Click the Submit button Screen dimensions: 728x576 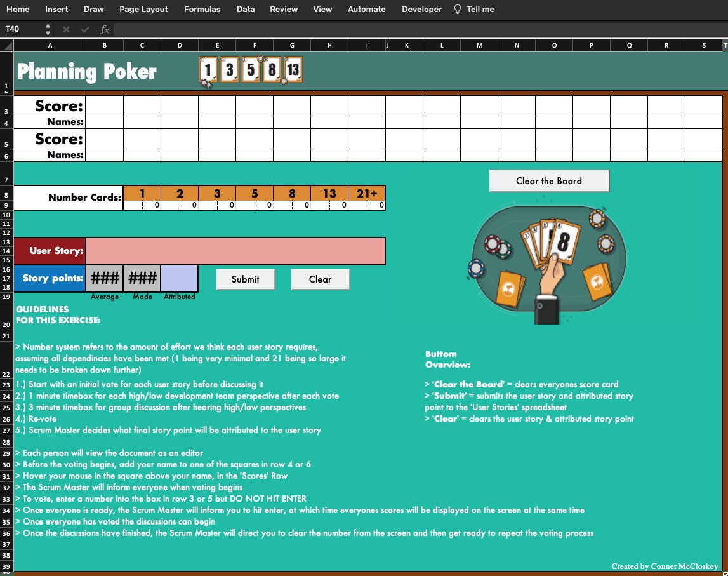pyautogui.click(x=245, y=279)
